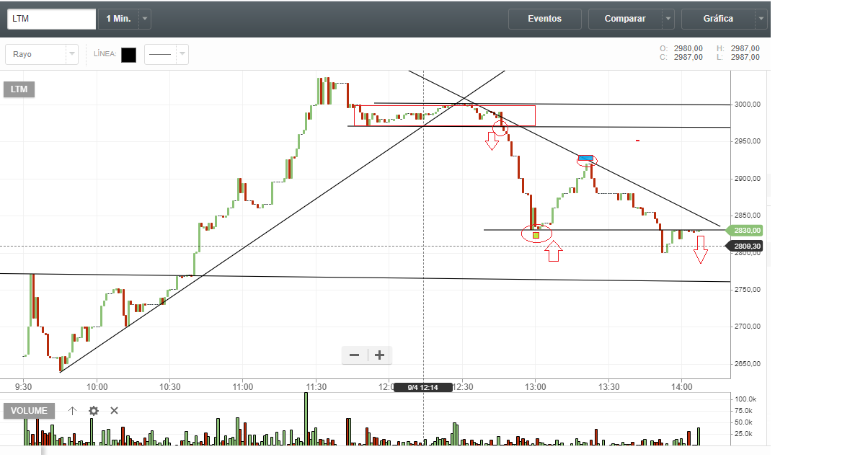Click the LTM symbol input field
Image resolution: width=868 pixels, height=457 pixels.
click(51, 19)
